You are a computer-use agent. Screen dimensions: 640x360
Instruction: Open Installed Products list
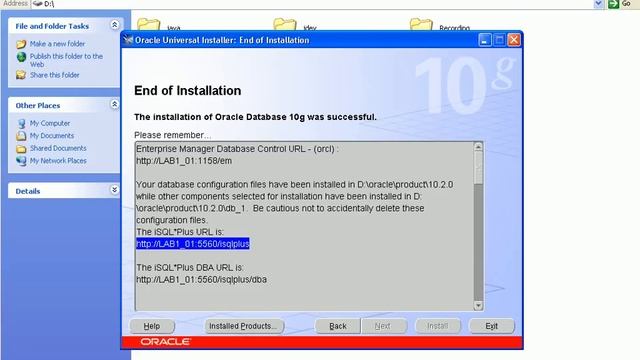[x=244, y=326]
